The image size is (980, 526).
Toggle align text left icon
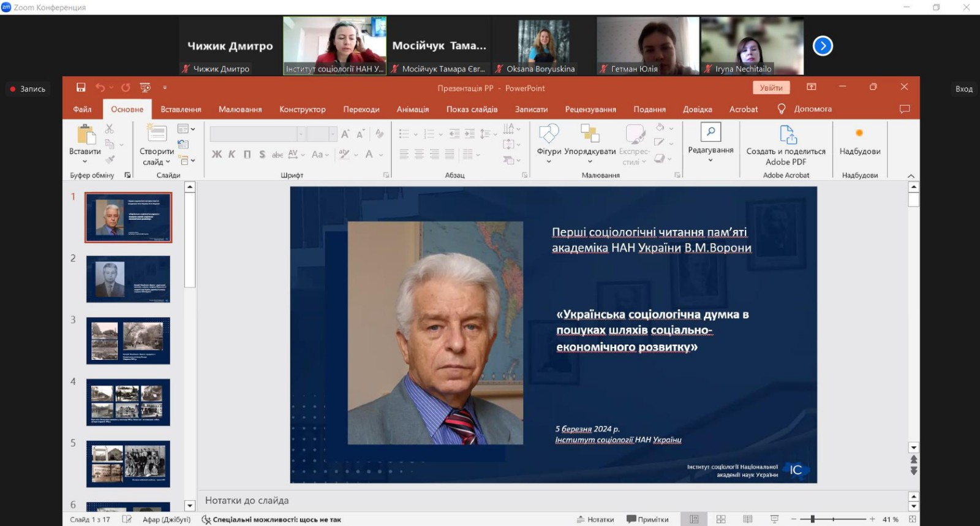tap(404, 154)
